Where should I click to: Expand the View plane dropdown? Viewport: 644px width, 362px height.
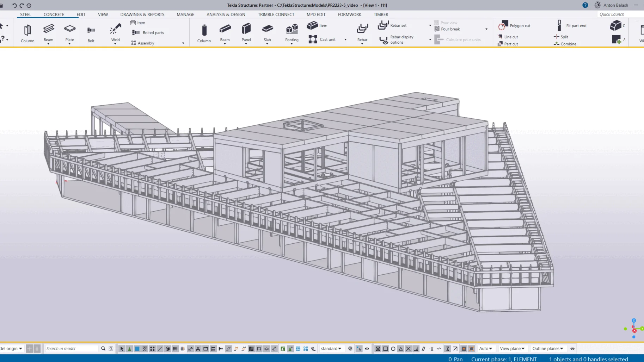[x=512, y=349]
